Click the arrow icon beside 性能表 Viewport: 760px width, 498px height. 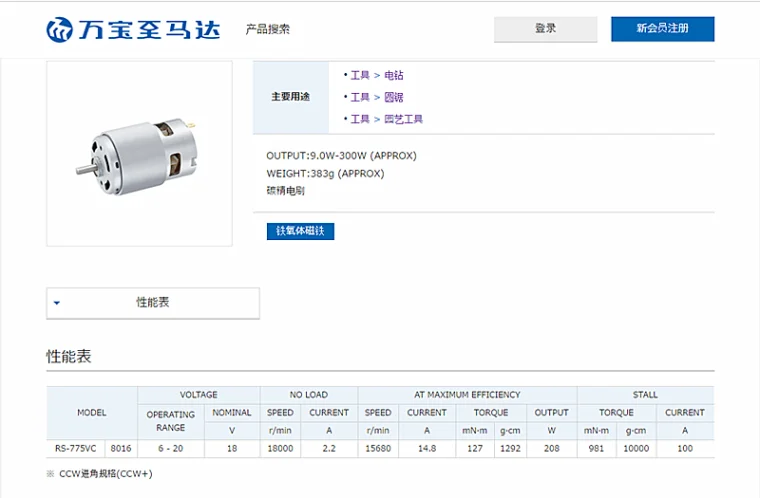pyautogui.click(x=57, y=303)
